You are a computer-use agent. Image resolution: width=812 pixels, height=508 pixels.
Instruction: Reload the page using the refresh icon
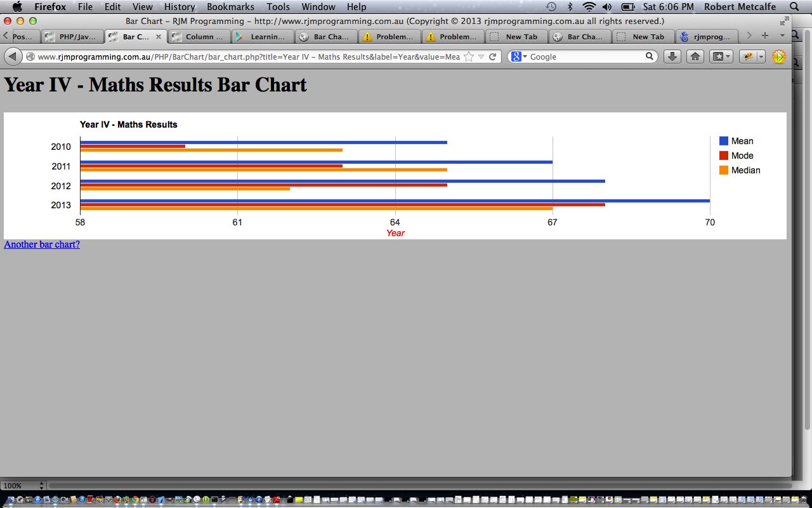click(493, 57)
